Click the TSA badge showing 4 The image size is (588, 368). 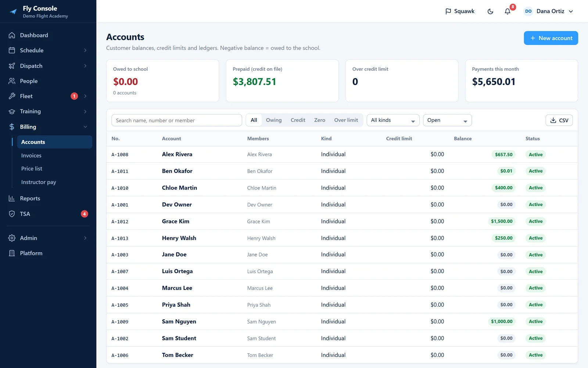(85, 214)
